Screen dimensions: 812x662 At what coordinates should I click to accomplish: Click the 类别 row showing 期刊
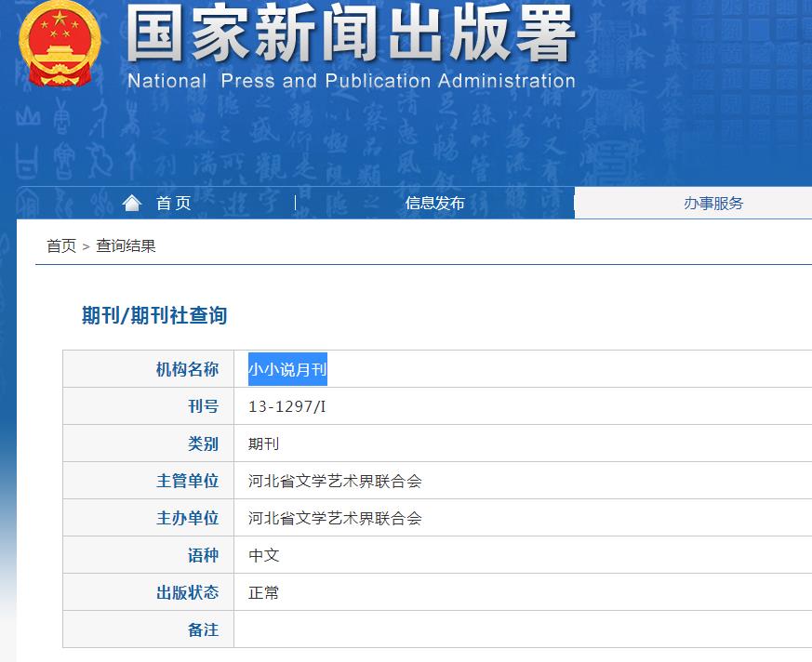[x=262, y=443]
